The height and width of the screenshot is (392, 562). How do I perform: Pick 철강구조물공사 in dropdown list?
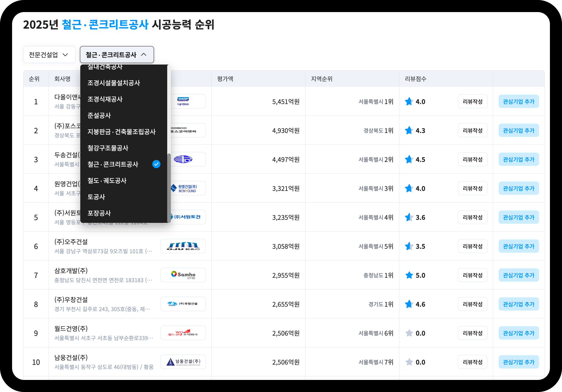[124, 148]
